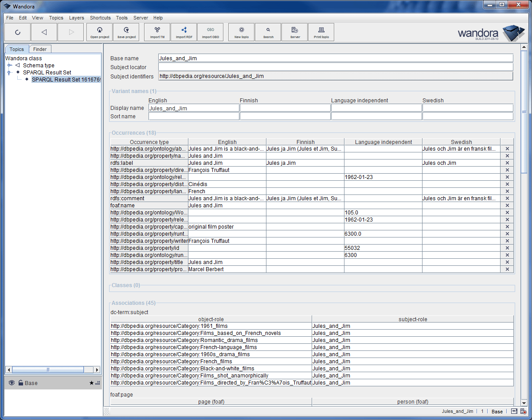
Task: Remove the rdfs:label occurrence with its X button
Action: point(507,163)
